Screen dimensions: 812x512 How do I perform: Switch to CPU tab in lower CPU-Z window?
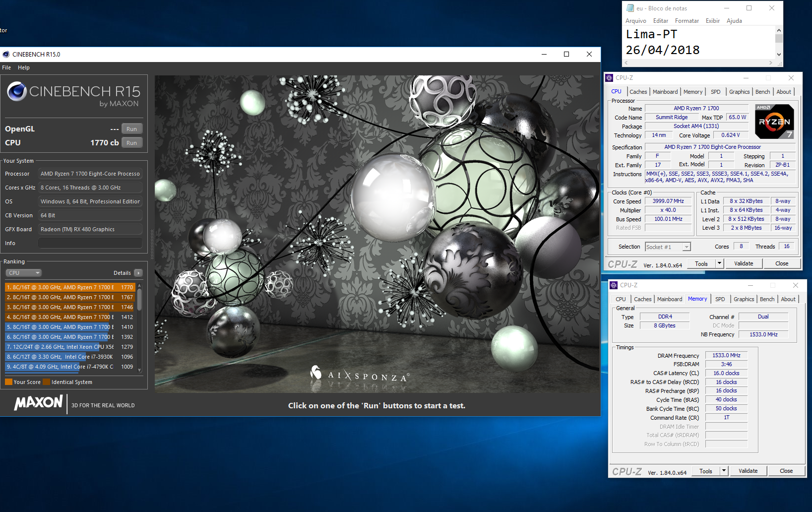(621, 299)
